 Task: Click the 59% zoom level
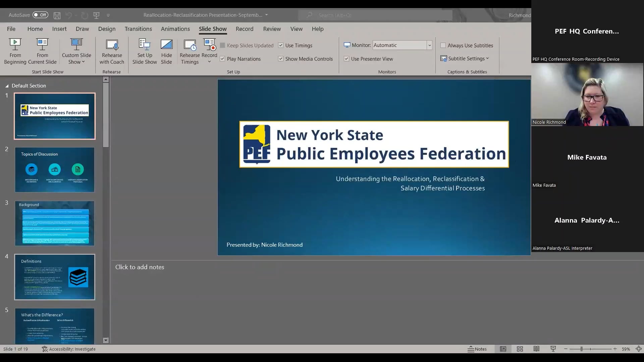626,349
